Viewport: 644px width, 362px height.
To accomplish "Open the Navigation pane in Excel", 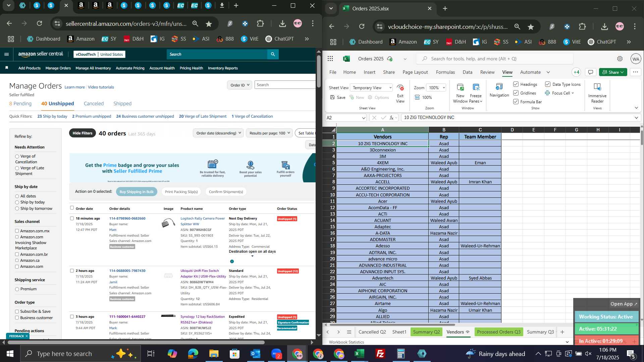I will coord(499,90).
